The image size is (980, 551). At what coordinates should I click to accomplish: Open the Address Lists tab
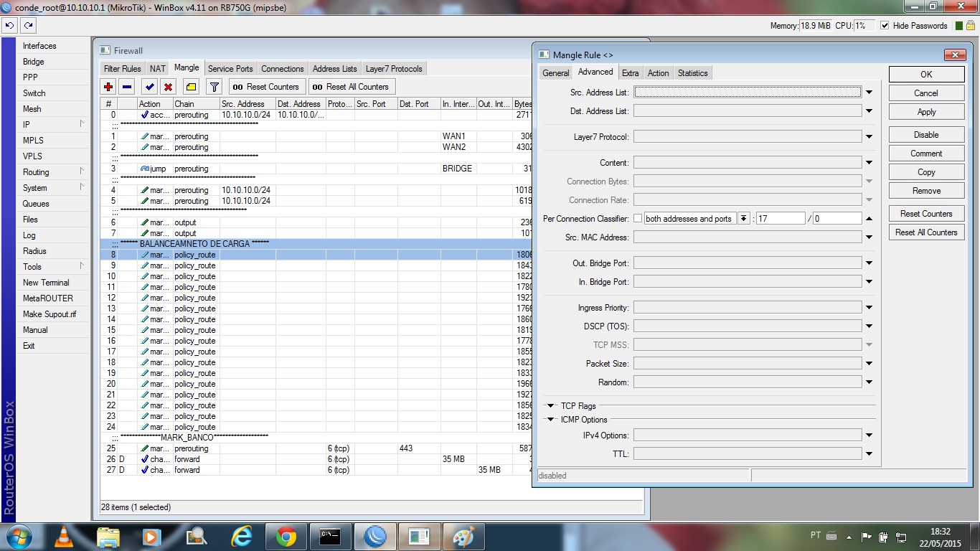point(334,69)
